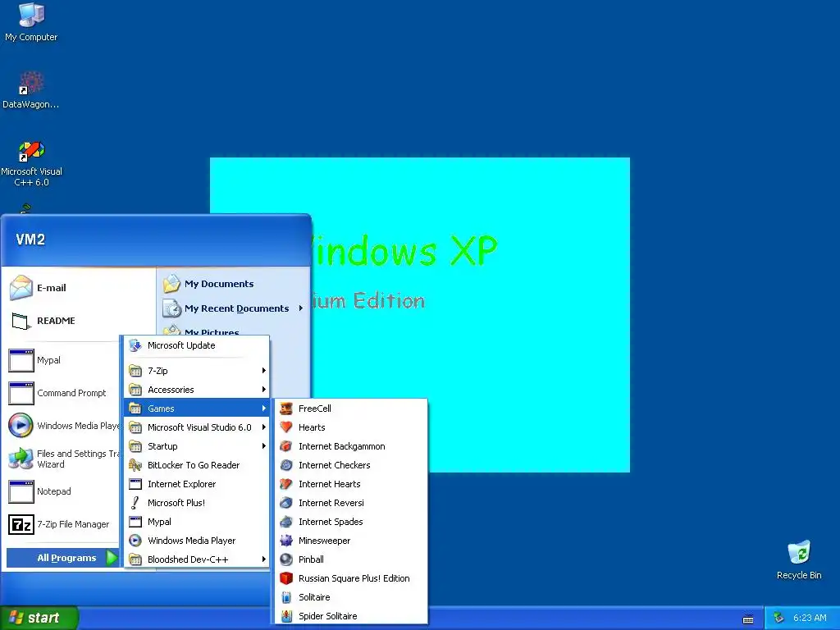Click the Internet Hearts icon
840x630 pixels.
[286, 484]
